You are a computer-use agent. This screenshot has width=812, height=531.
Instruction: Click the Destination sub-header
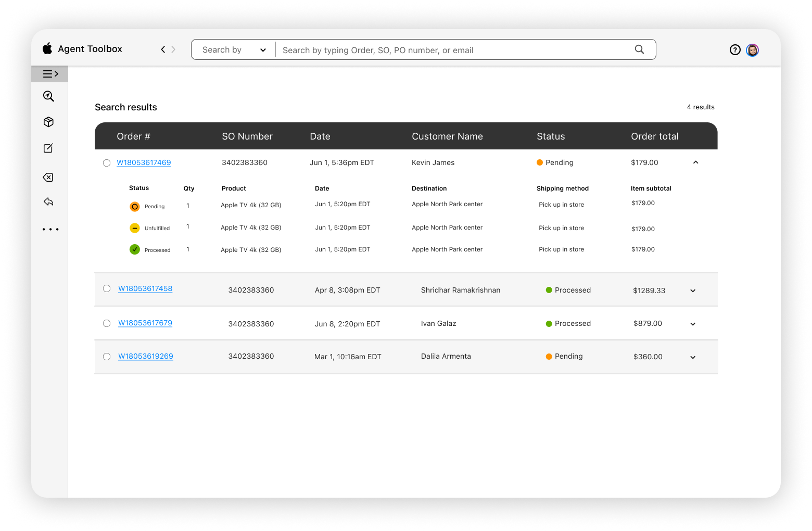coord(429,188)
